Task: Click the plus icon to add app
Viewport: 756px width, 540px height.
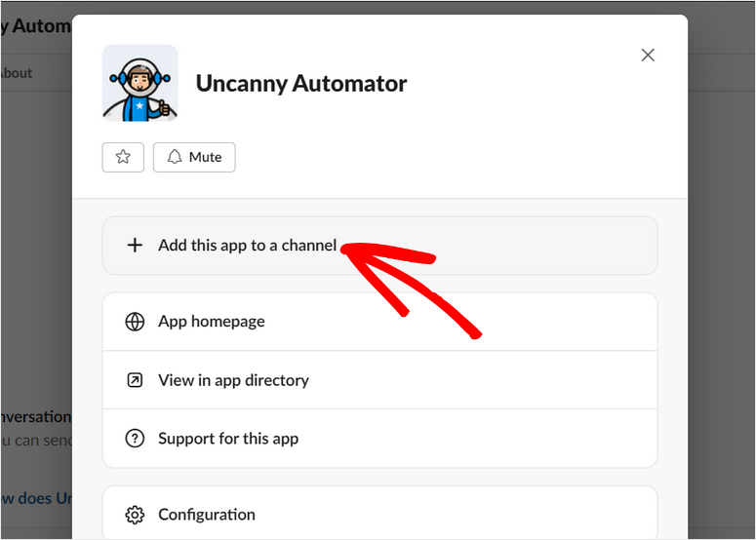Action: tap(136, 246)
